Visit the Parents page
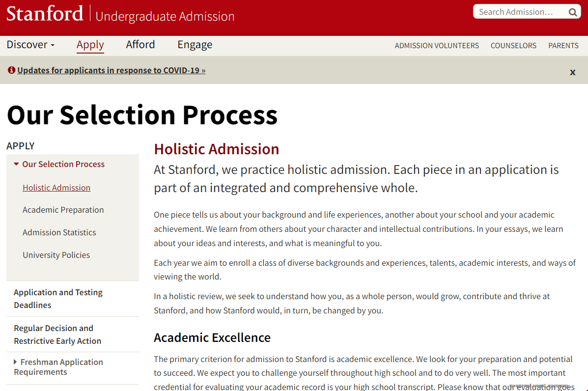This screenshot has width=588, height=391. pos(563,45)
